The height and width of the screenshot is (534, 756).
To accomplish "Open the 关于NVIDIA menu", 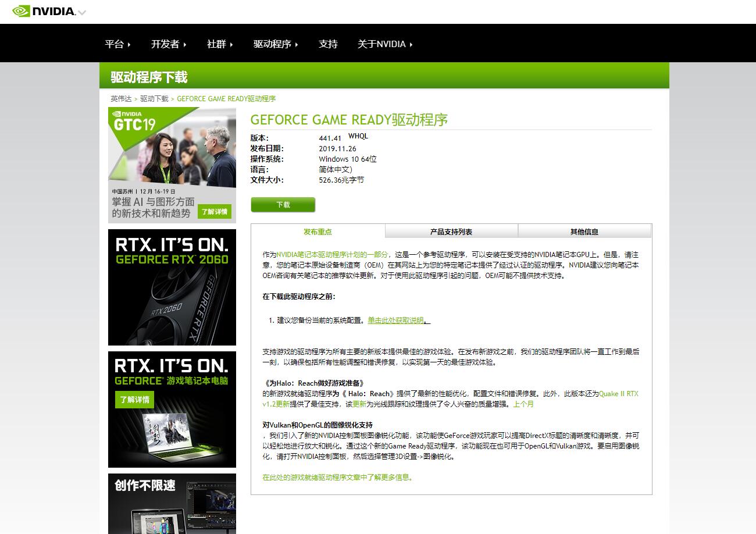I will (385, 44).
